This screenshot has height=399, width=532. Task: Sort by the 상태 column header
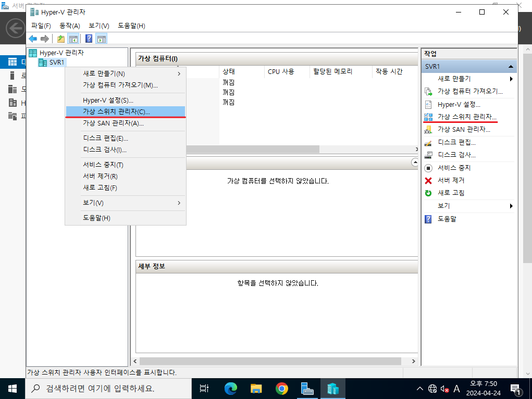pos(242,71)
